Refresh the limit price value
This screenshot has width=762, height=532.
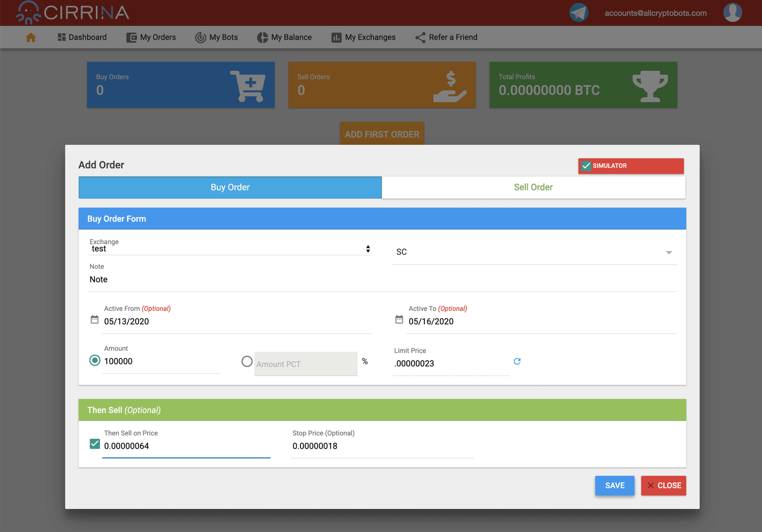pyautogui.click(x=517, y=362)
